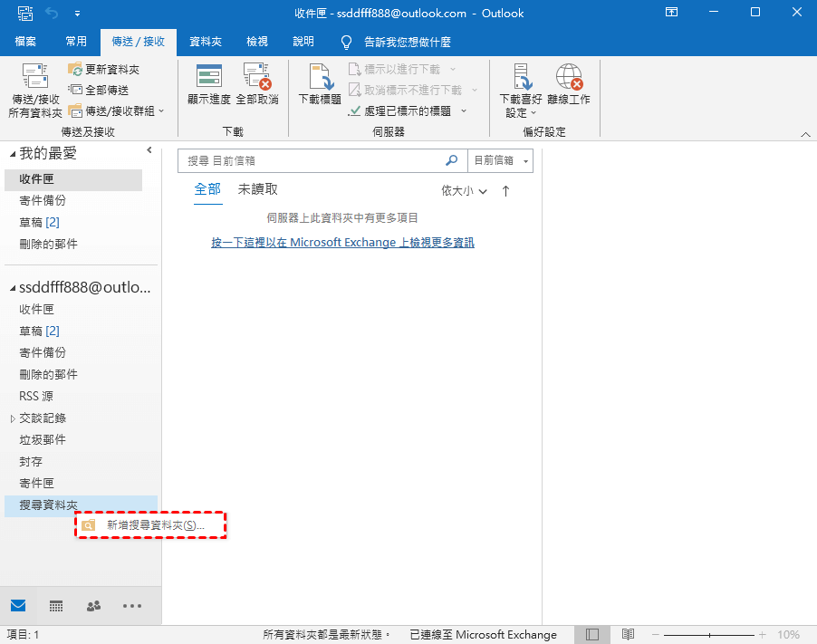This screenshot has width=817, height=644.
Task: Select 收件匣 in Favorites
Action: point(73,179)
